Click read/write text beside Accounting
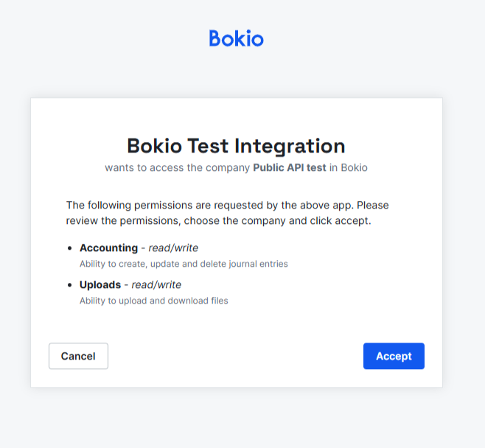Screen dimensions: 485x448 [x=173, y=248]
